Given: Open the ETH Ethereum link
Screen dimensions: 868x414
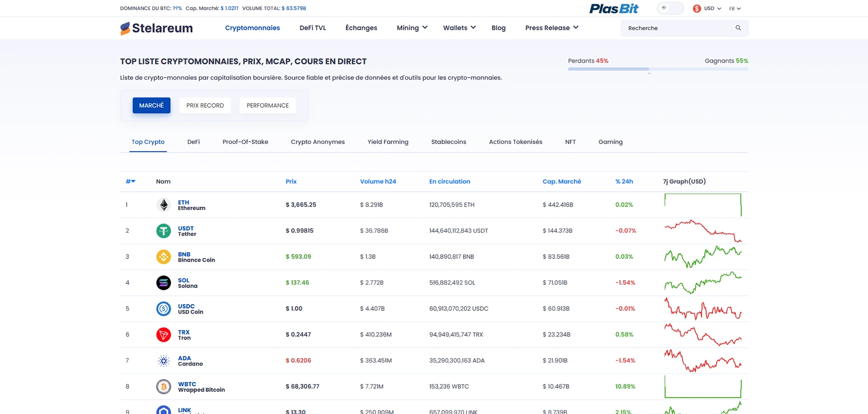Looking at the screenshot, I should click(192, 205).
